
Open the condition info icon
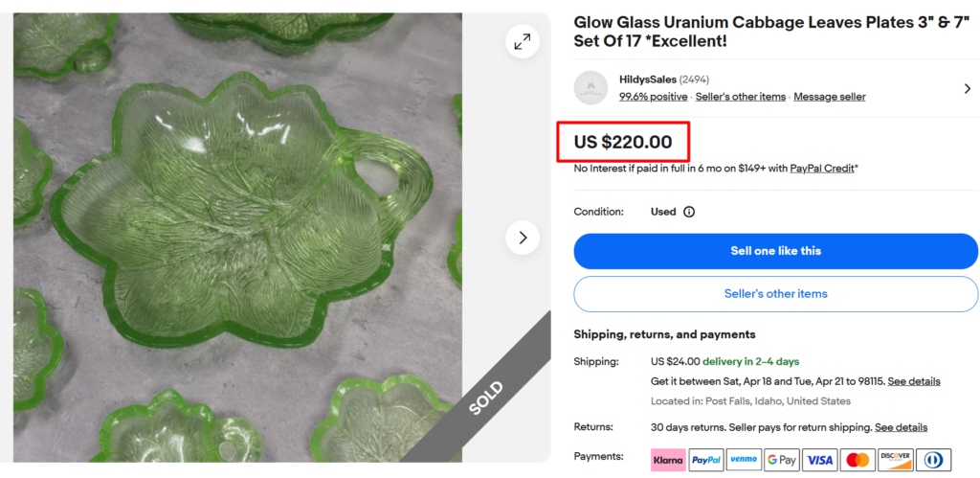pyautogui.click(x=689, y=212)
